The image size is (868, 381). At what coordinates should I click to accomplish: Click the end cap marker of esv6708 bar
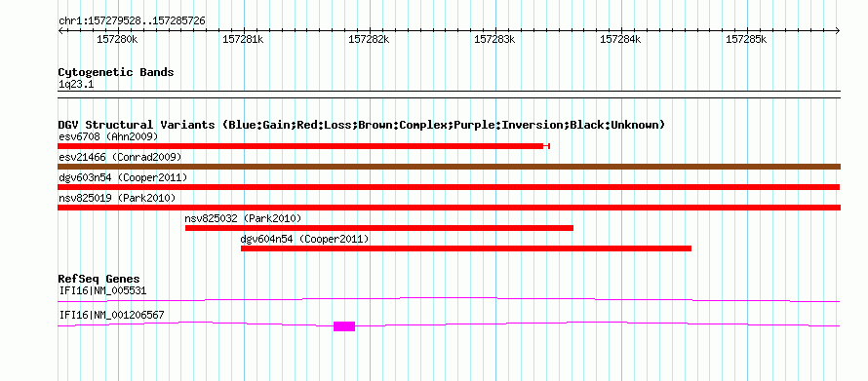[547, 146]
